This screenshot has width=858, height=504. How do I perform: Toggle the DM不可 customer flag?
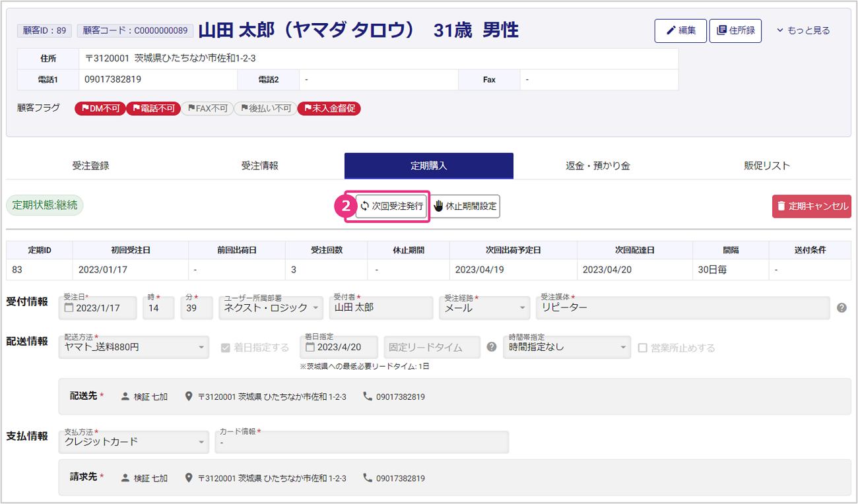(100, 108)
